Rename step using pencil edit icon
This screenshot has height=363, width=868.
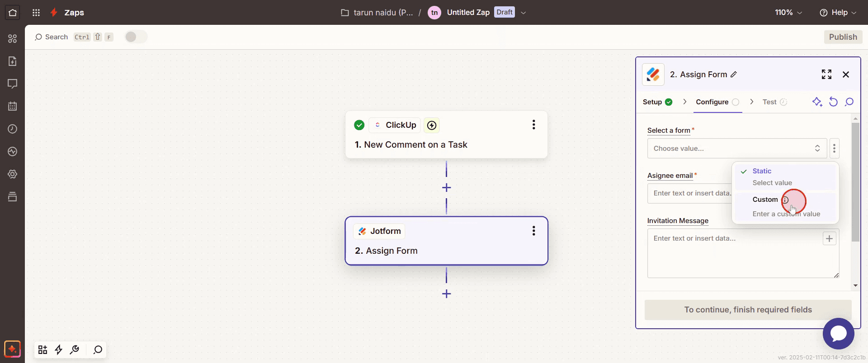point(734,74)
